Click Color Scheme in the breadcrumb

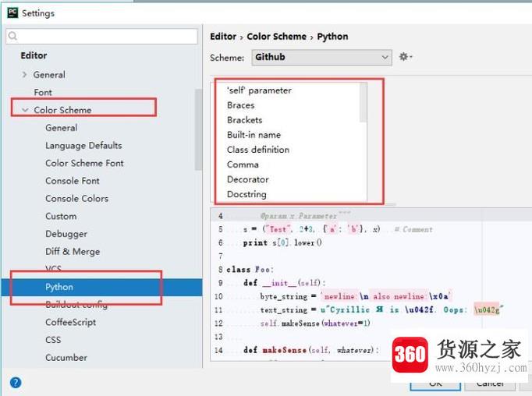tap(276, 37)
